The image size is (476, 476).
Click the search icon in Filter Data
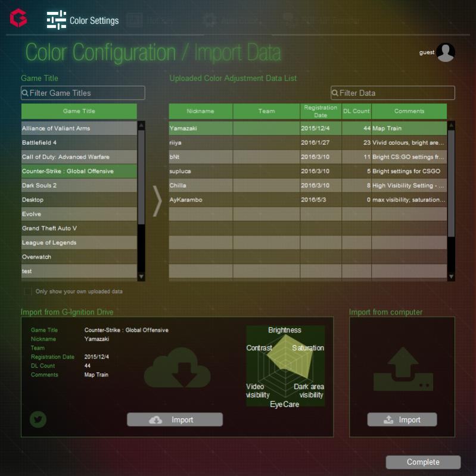coord(335,93)
